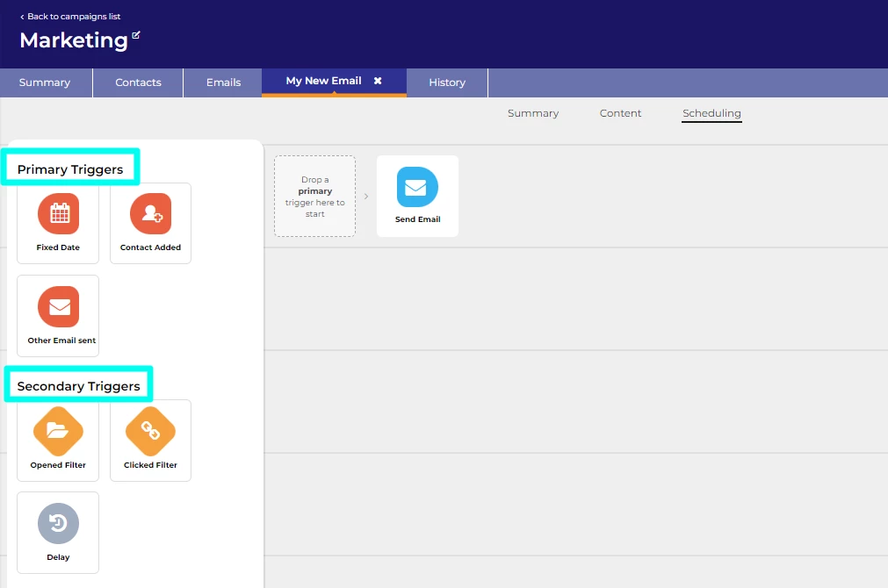Click the blue Send Email envelope icon

coord(417,187)
